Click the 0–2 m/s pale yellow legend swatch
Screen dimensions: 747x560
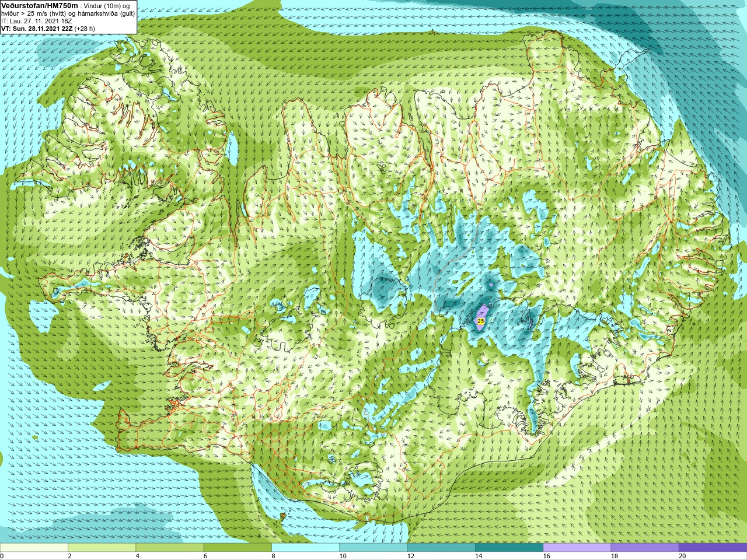[x=34, y=548]
